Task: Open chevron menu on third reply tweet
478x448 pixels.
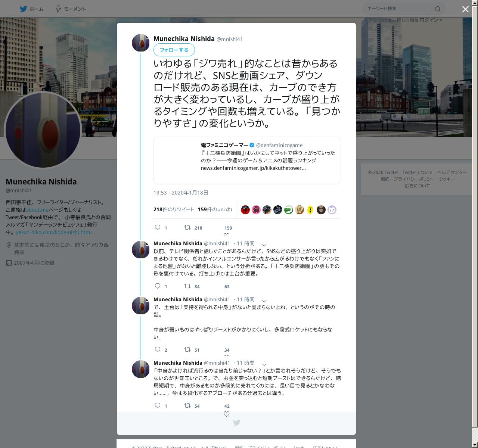Action: coord(264,365)
